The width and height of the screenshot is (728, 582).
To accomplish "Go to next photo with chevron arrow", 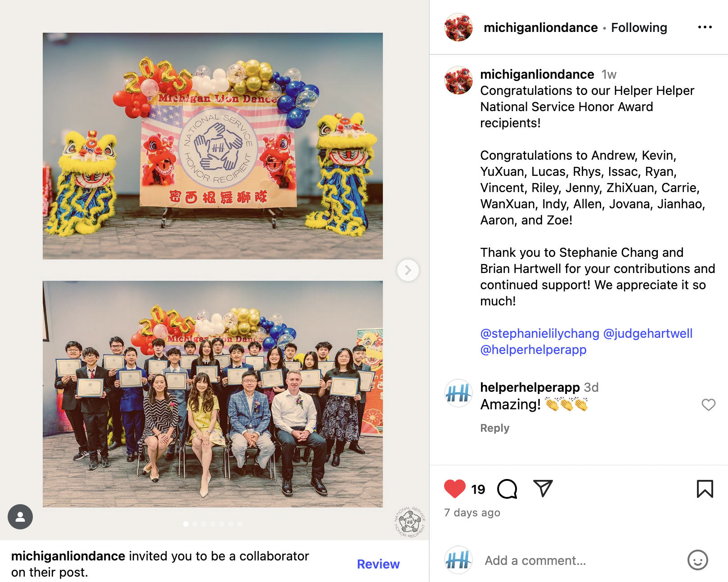I will (408, 270).
